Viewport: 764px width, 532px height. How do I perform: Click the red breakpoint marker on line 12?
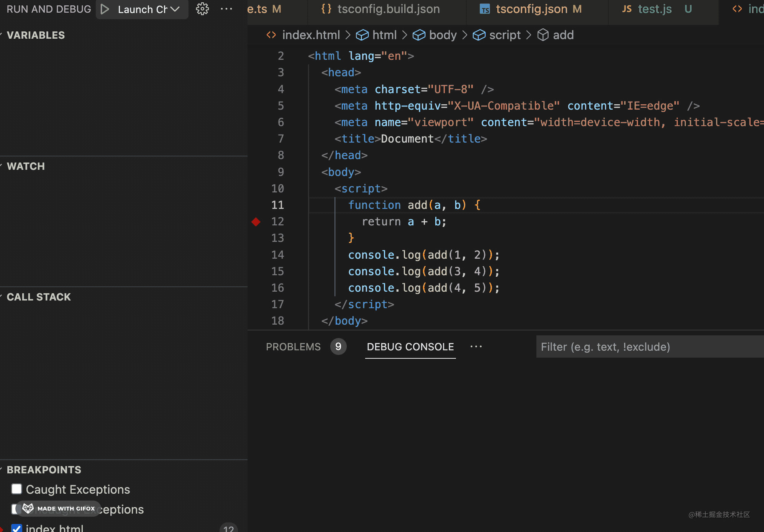pos(256,222)
